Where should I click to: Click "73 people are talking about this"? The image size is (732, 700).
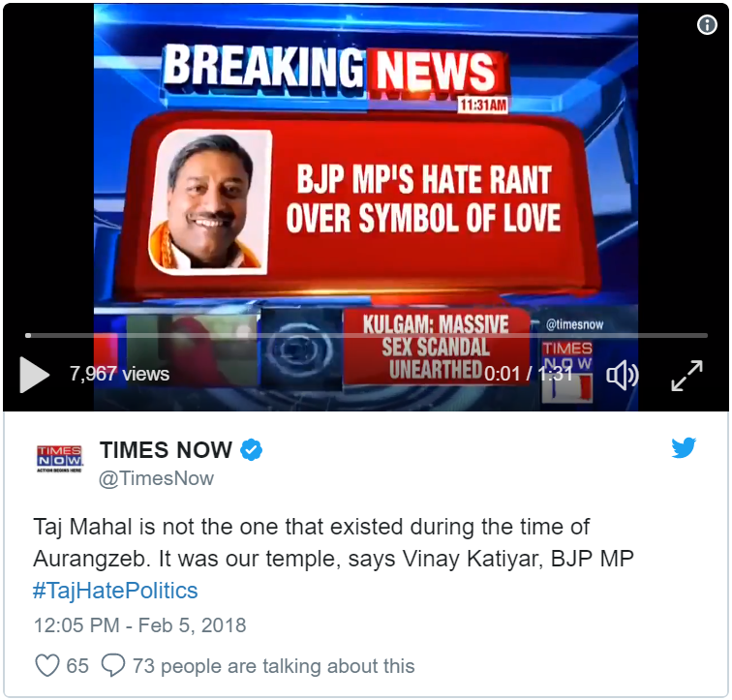(x=274, y=666)
